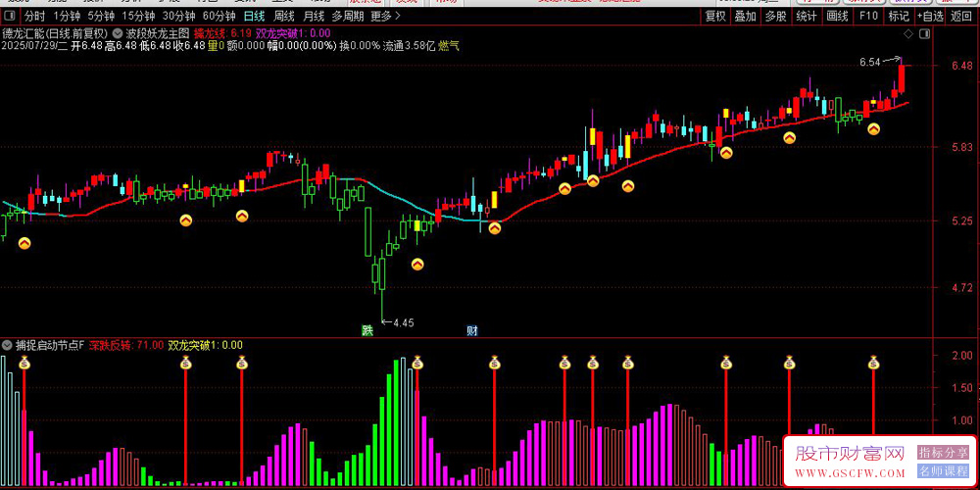980x490 pixels.
Task: Click the yellow 燃气 sector link
Action: click(449, 45)
